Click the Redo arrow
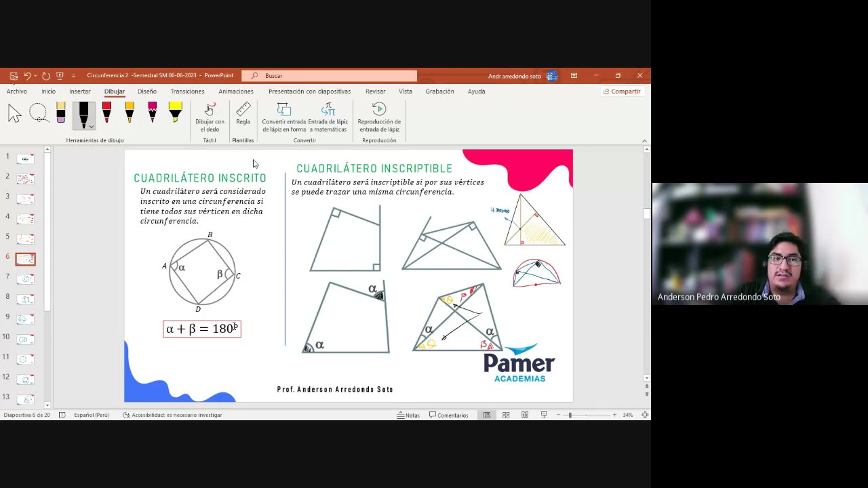 (45, 76)
